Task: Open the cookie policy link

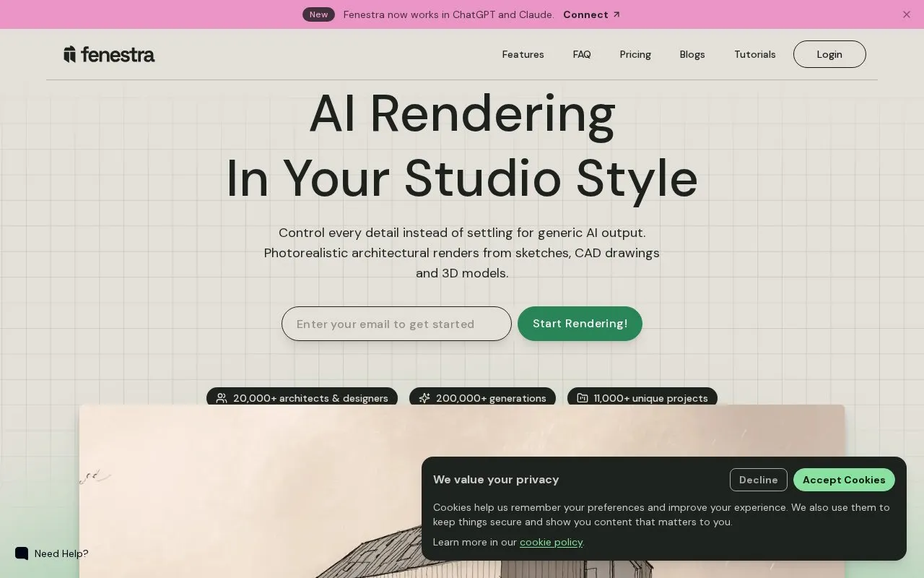Action: 551,542
